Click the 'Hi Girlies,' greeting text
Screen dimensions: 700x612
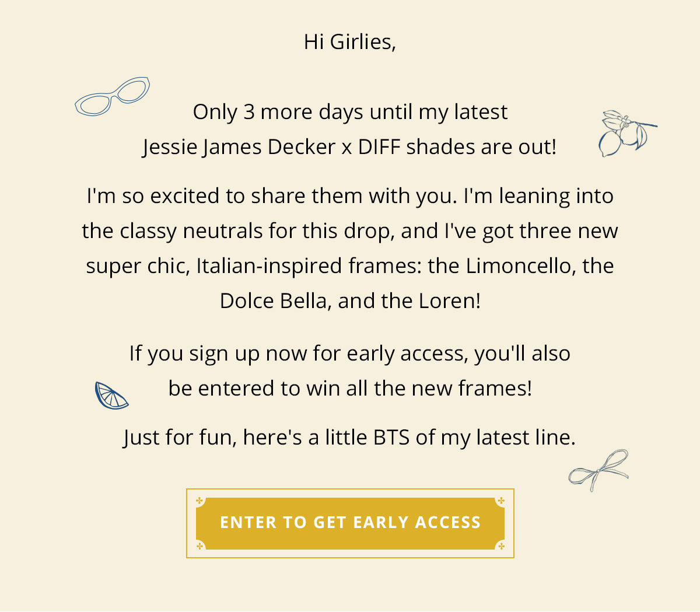350,42
